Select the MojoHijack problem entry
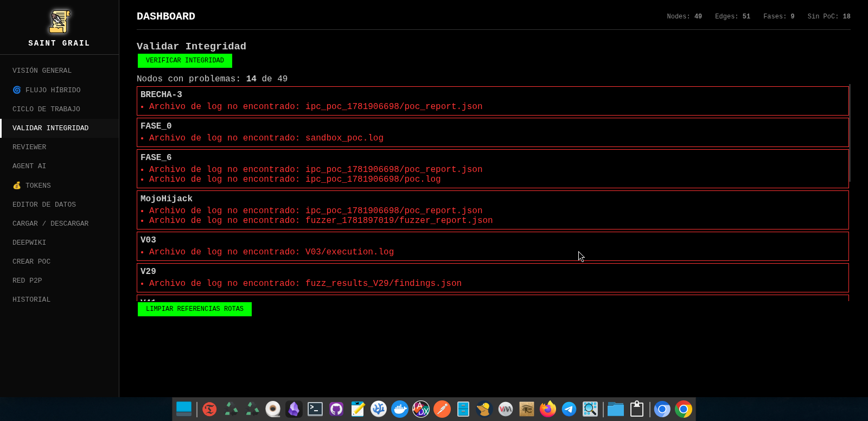868x421 pixels. 493,210
